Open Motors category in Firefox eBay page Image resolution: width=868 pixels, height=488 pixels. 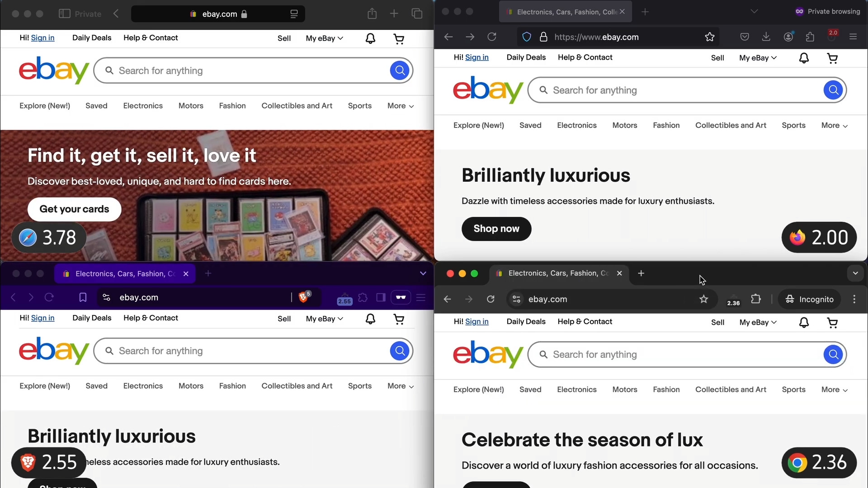point(625,125)
